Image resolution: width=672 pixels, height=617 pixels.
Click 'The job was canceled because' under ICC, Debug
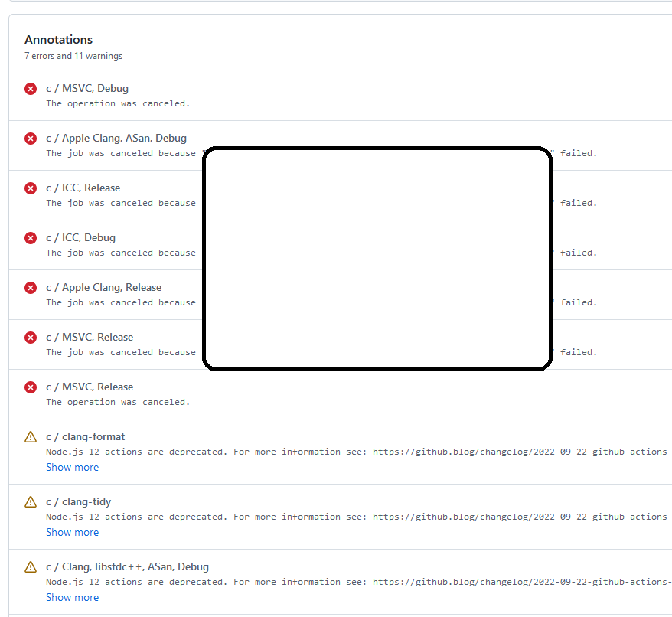click(x=121, y=253)
